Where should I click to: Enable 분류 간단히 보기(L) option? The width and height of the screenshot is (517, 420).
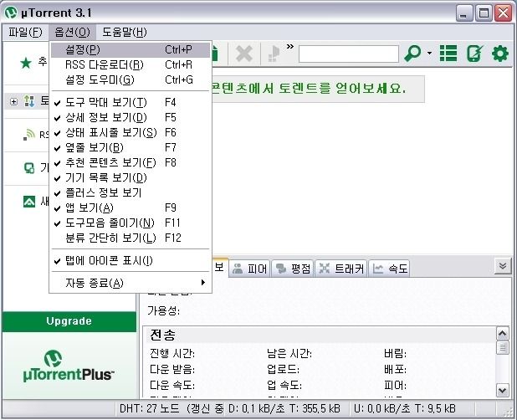pos(131,238)
